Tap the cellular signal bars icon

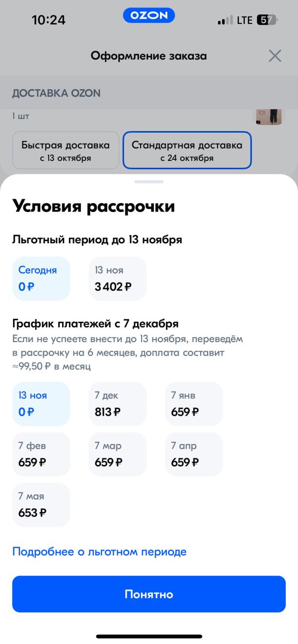pos(225,20)
